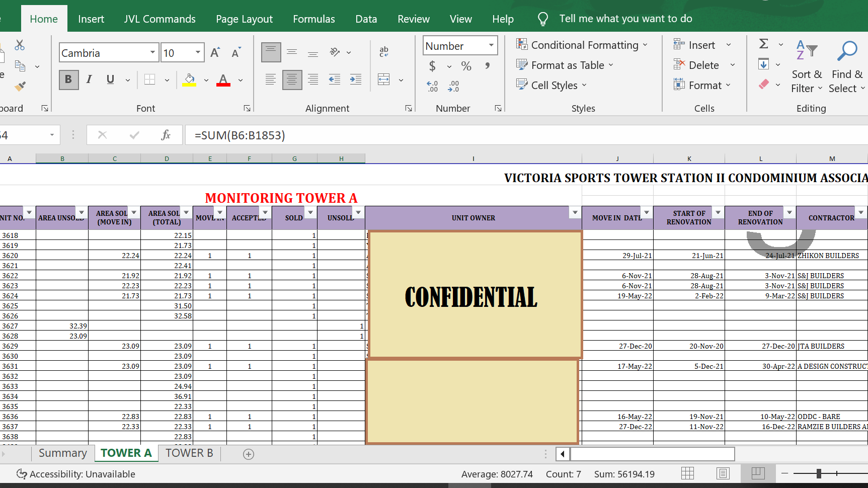
Task: Apply the Borders icon
Action: click(x=149, y=79)
